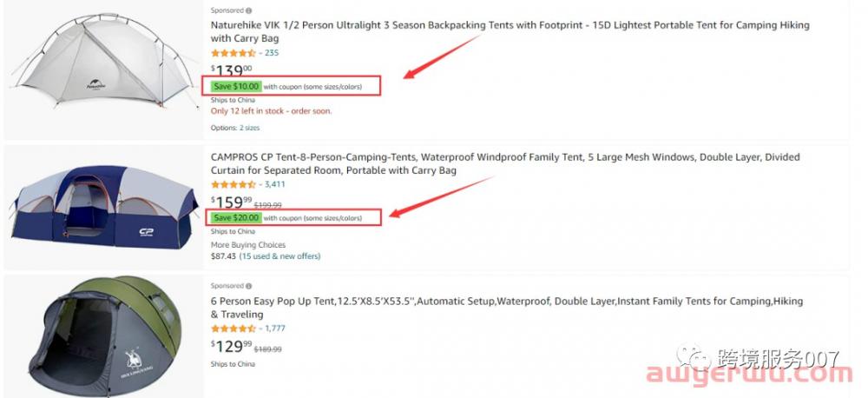Image resolution: width=868 pixels, height=398 pixels.
Task: Open the CAMPROS CP 8-Person tent title
Action: [505, 163]
